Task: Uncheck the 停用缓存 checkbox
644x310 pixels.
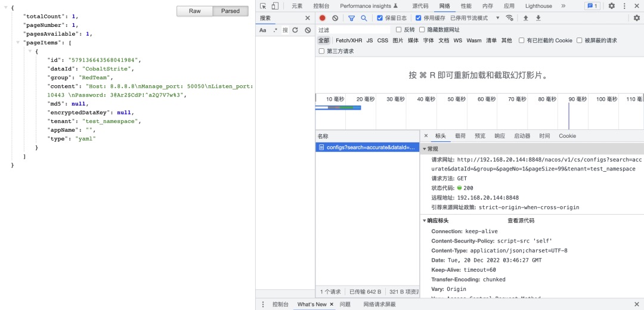Action: pyautogui.click(x=418, y=18)
